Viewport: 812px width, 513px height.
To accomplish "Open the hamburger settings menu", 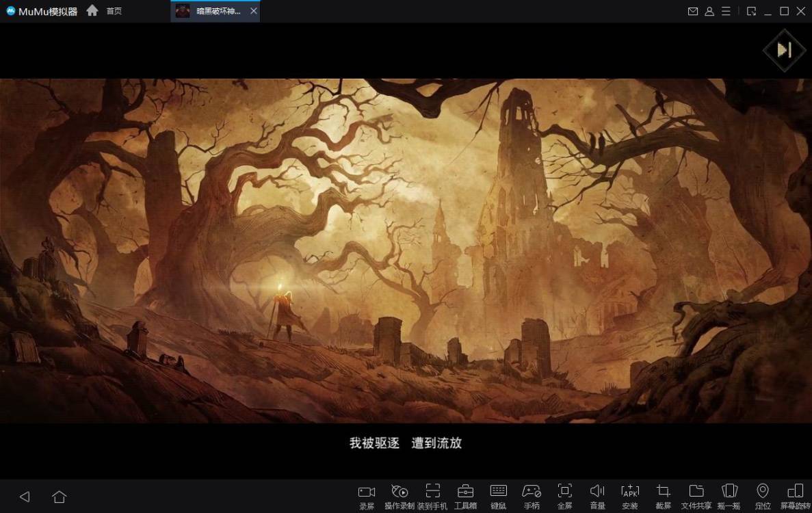I will (x=726, y=11).
